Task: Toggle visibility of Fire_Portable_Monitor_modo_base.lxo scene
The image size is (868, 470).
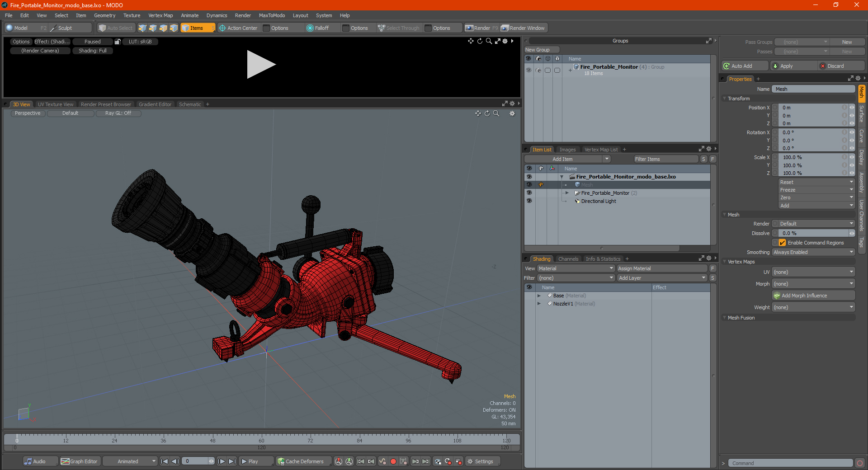Action: point(529,177)
